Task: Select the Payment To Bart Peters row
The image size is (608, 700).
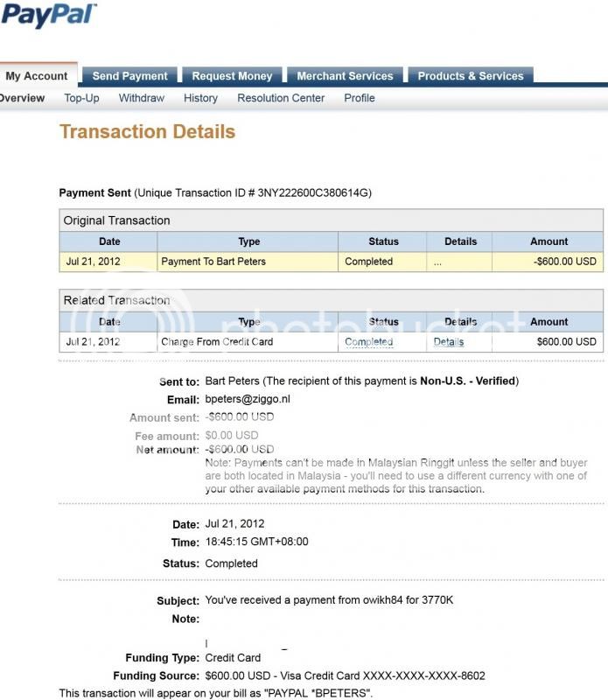Action: [x=213, y=262]
